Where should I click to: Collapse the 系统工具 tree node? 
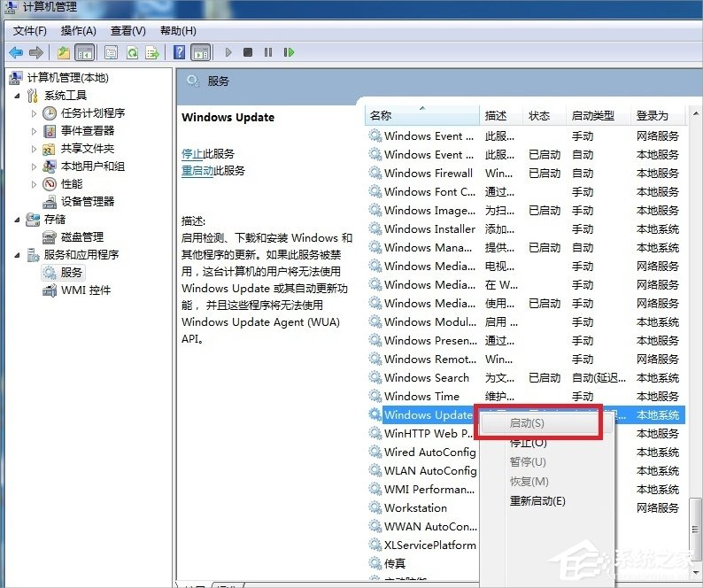17,96
